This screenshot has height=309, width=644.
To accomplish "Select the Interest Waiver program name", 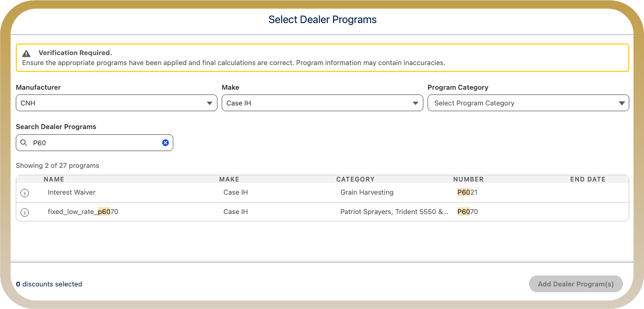I will (x=71, y=193).
